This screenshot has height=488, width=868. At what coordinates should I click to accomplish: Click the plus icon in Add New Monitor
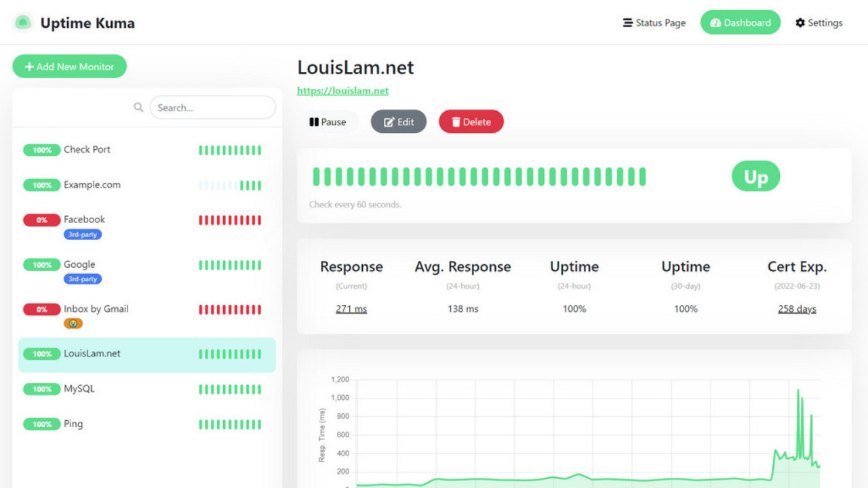point(30,66)
